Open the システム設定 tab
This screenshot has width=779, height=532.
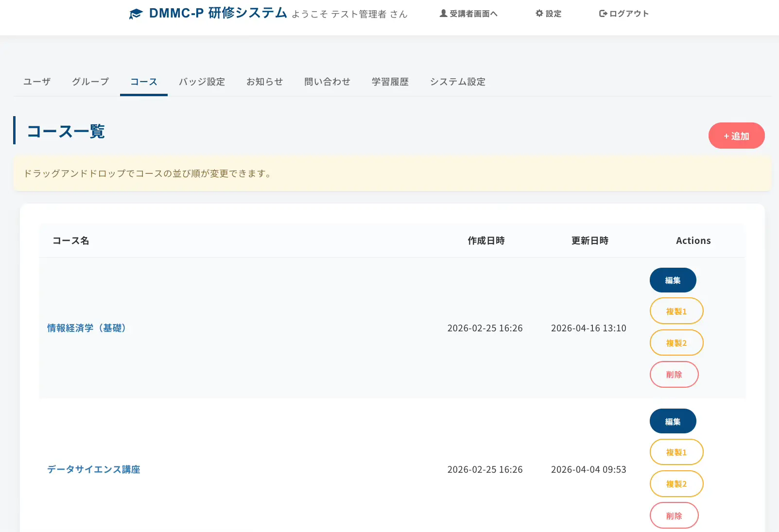457,82
